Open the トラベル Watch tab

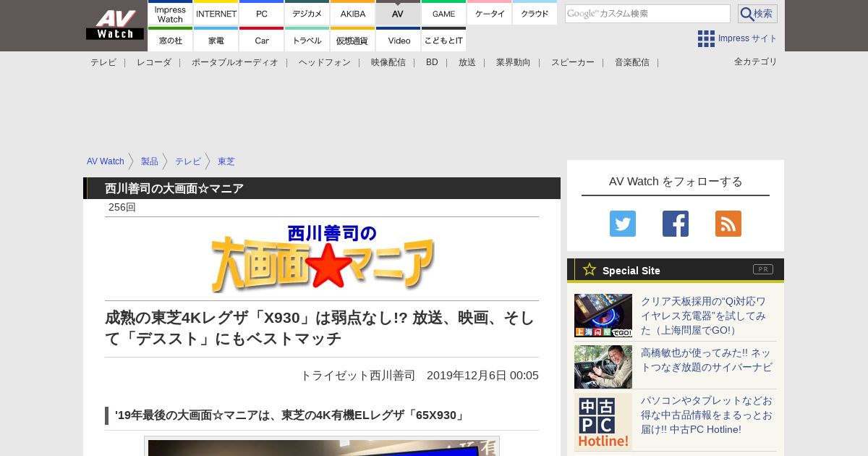pos(307,40)
